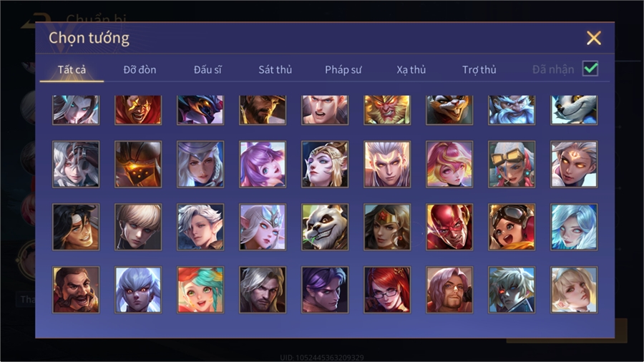Select the white-bearded blue dwarf hero
644x362 pixels.
pyautogui.click(x=512, y=110)
